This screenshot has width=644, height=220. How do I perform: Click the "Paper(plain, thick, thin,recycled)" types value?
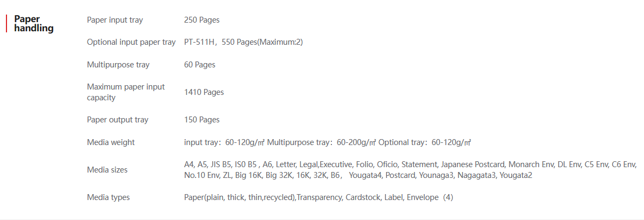(x=240, y=197)
